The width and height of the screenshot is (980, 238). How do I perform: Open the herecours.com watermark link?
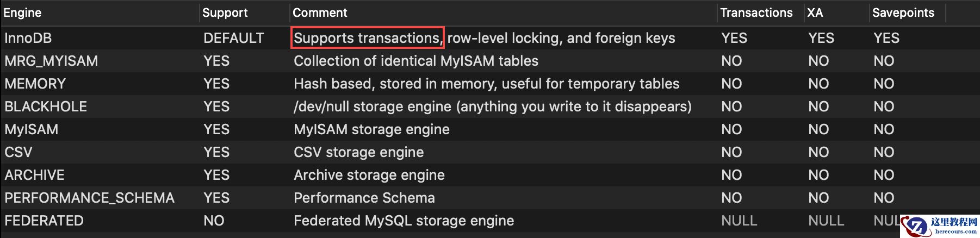point(956,231)
